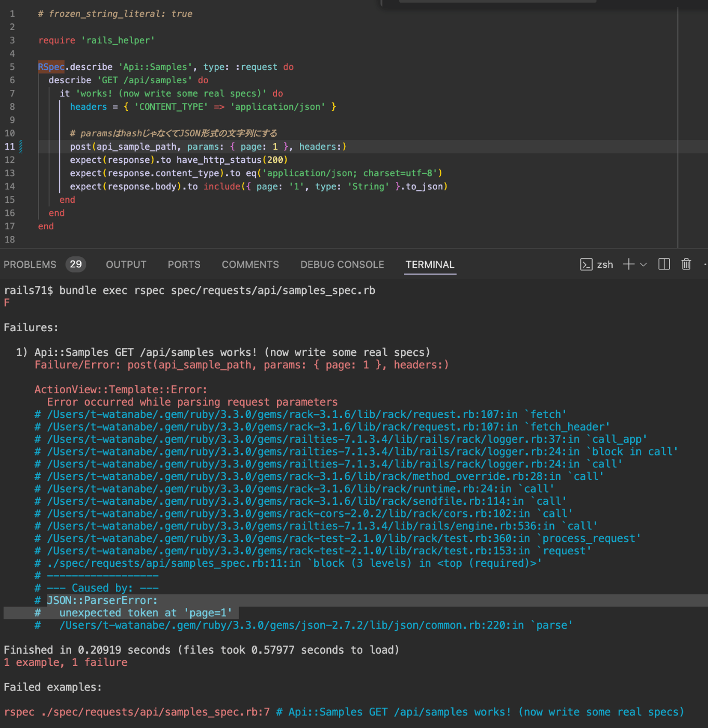Click the 'Failure/Error:' terminal line

tap(242, 365)
